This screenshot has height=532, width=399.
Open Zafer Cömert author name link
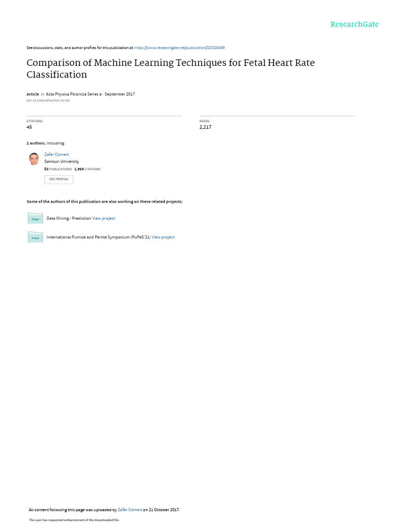(x=57, y=154)
